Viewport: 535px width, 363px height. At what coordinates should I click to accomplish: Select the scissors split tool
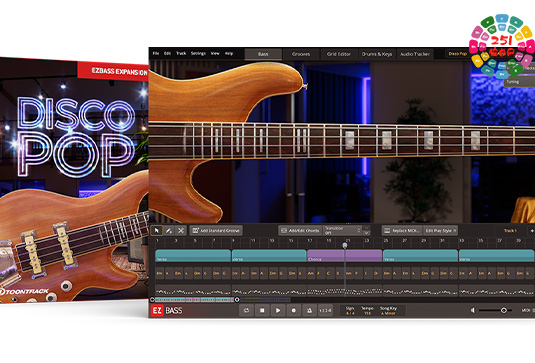(181, 231)
